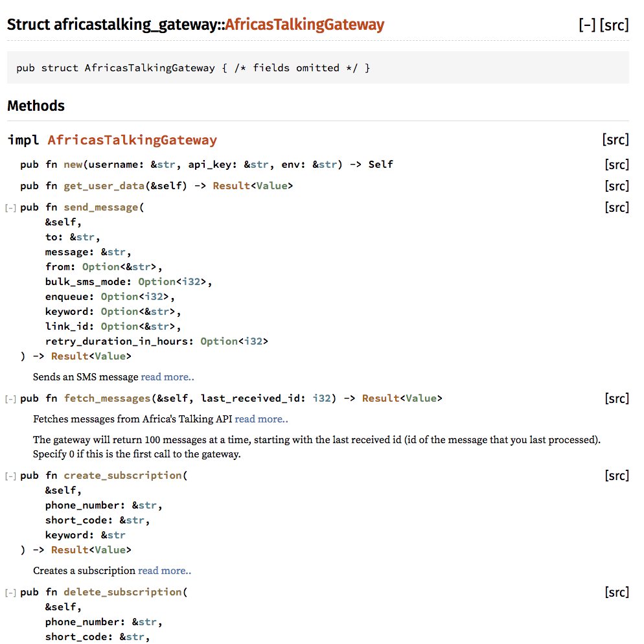The width and height of the screenshot is (644, 644).
Task: Open the get_user_data method link
Action: [104, 186]
